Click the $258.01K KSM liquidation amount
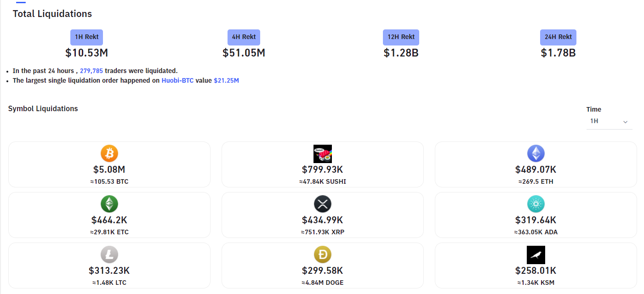 coord(536,271)
